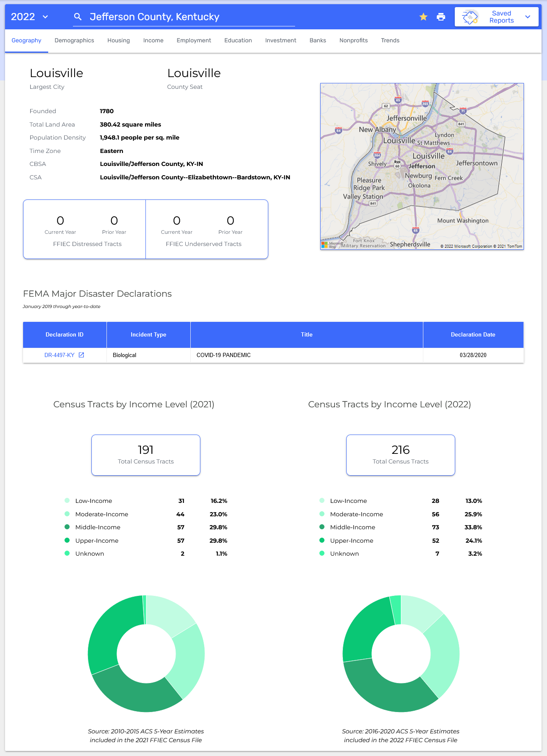This screenshot has width=547, height=756.
Task: Click 2022 Unknown legend color dot
Action: point(322,553)
